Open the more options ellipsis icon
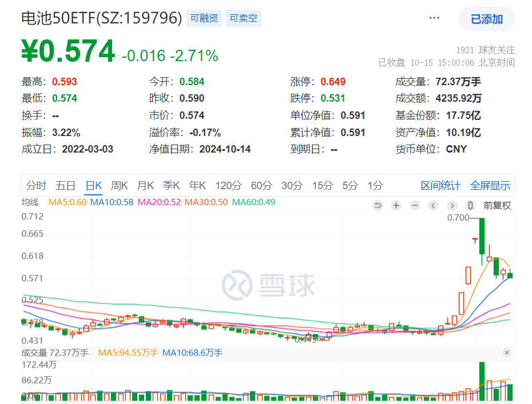The width and height of the screenshot is (532, 404). pyautogui.click(x=434, y=17)
